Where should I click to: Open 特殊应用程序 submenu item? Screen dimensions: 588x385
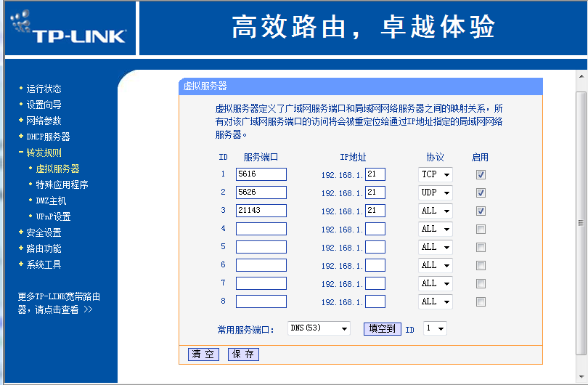point(62,185)
